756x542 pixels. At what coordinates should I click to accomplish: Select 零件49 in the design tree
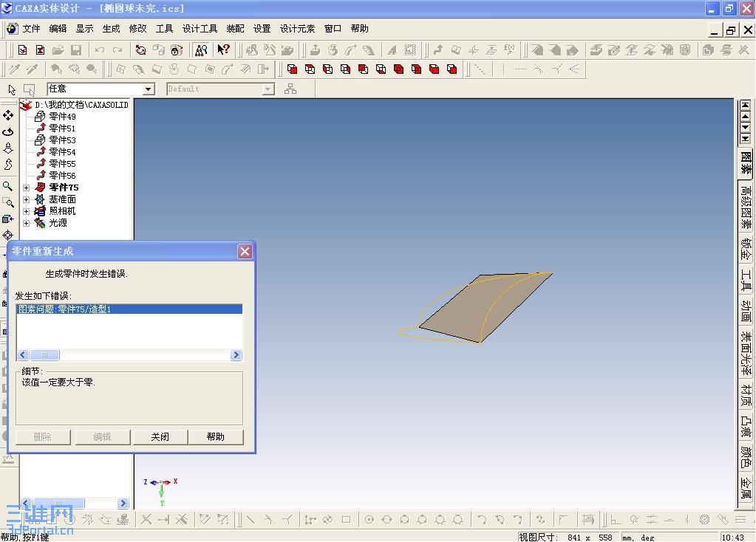62,117
